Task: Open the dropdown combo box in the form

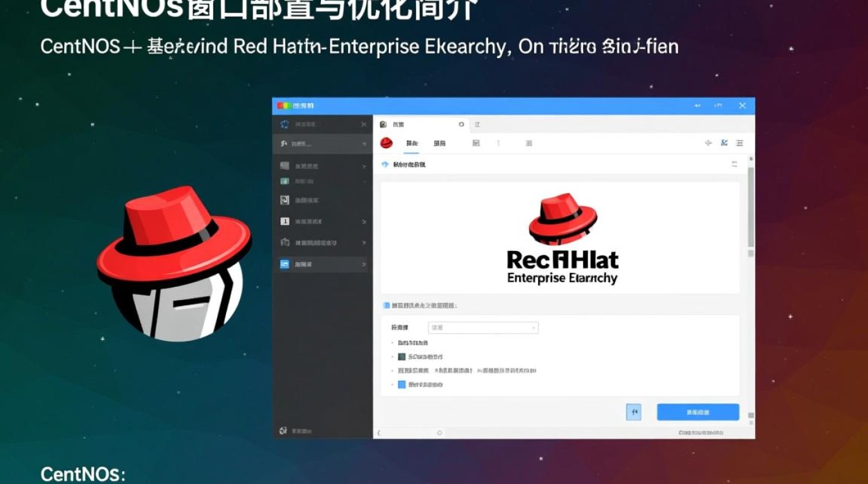Action: click(483, 328)
